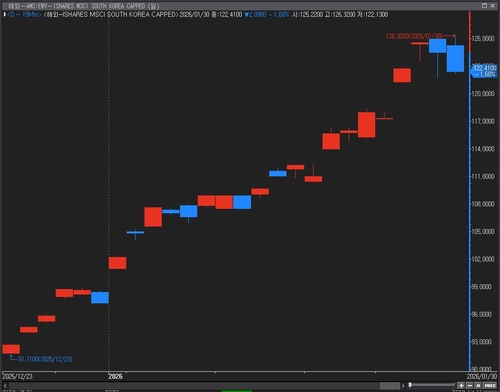Click the horizontal scrollbar thumb
500x392 pixels.
(x=390, y=386)
